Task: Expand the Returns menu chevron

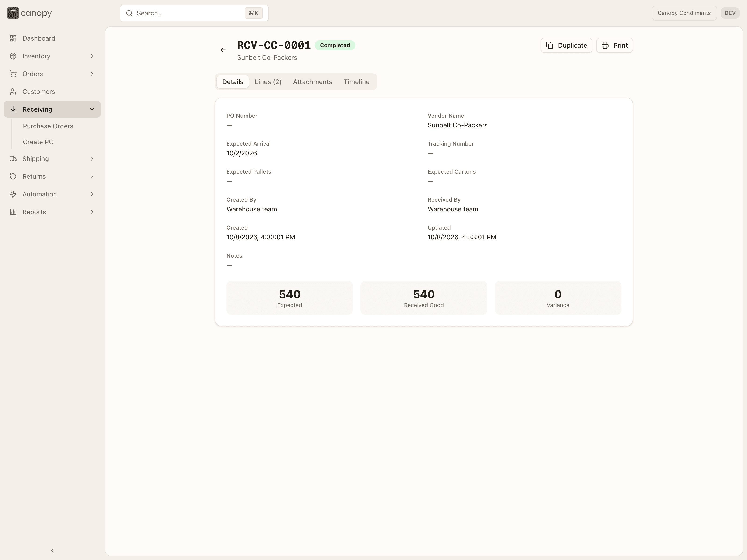Action: point(92,176)
